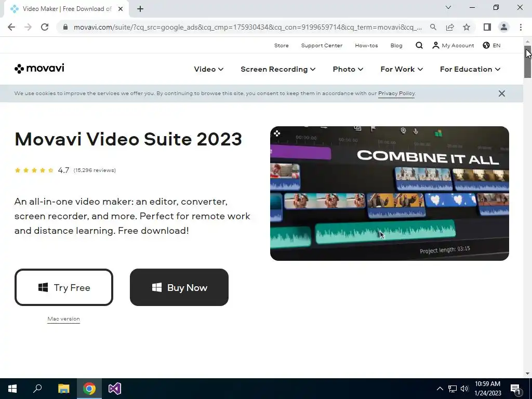Expand the Video menu
Image resolution: width=532 pixels, height=399 pixels.
click(209, 69)
